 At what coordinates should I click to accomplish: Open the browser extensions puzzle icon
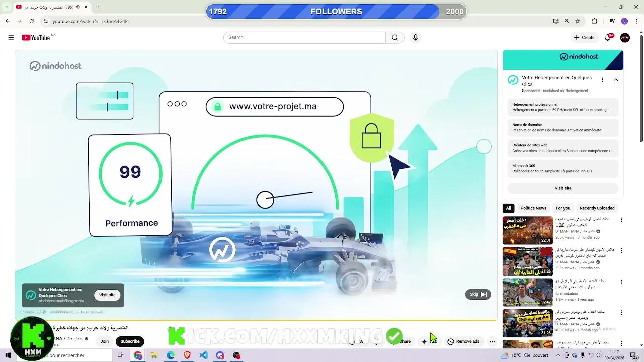click(x=595, y=21)
